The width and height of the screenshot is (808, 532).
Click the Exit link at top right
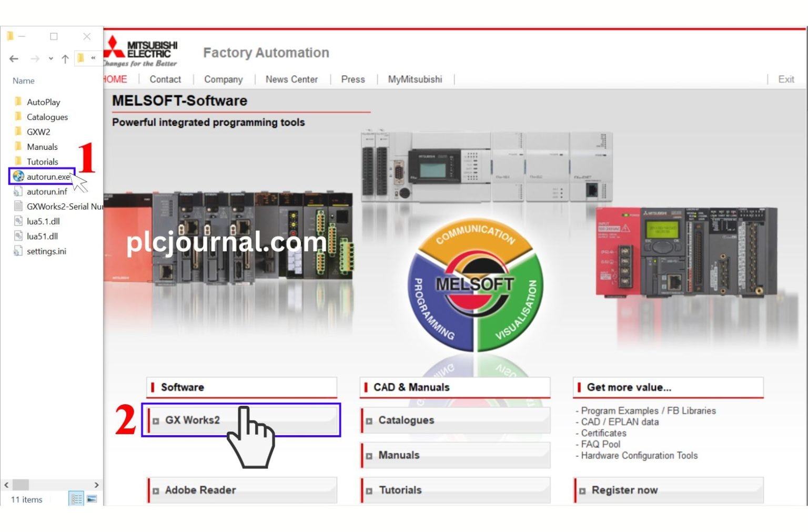tap(786, 79)
